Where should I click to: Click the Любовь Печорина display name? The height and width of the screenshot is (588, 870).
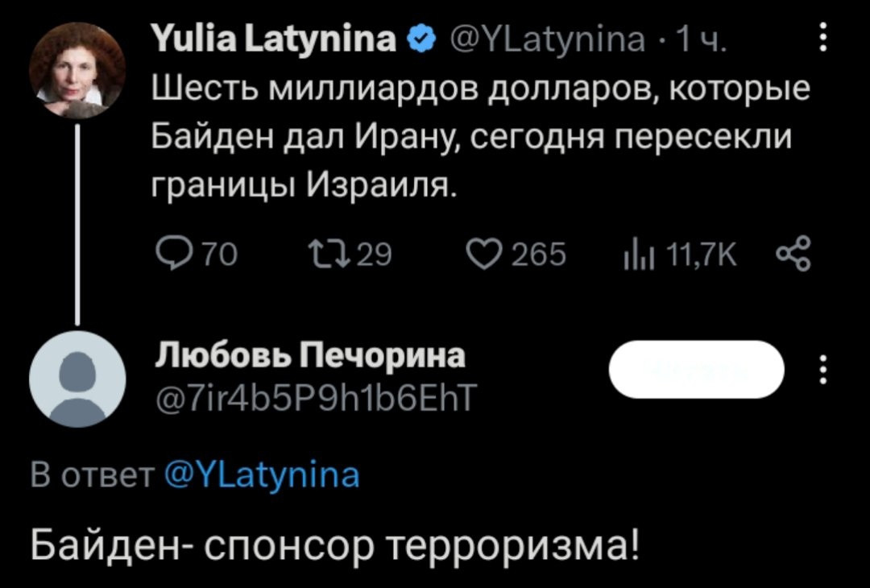[x=311, y=354]
